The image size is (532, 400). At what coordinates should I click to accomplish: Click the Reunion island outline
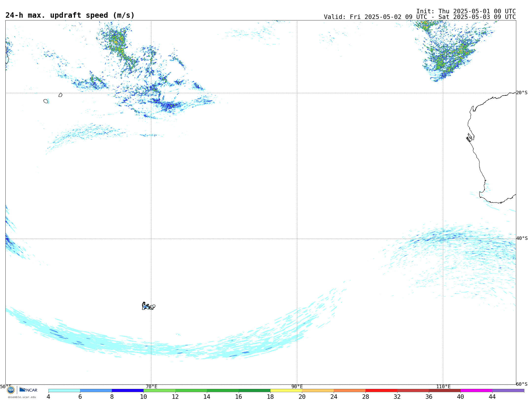click(46, 101)
